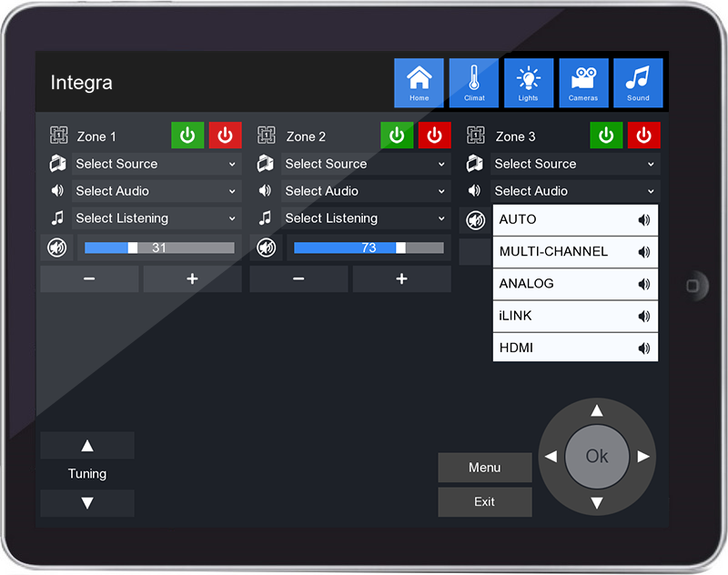Expand Zone 1 Select Source dropdown
The image size is (728, 575).
[x=156, y=164]
